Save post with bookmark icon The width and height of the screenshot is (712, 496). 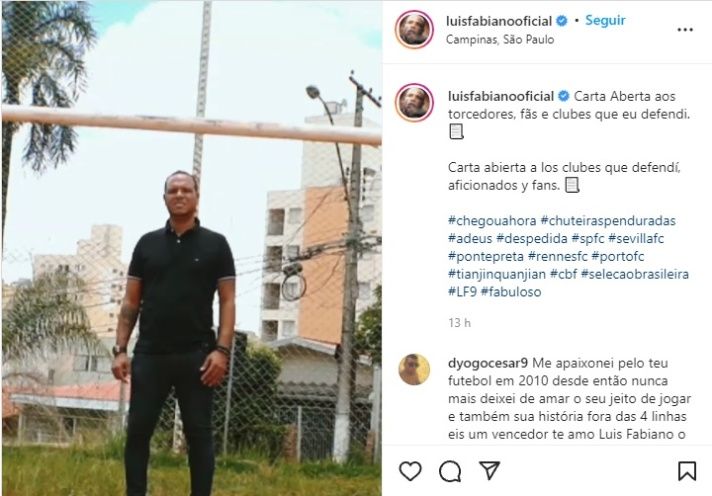coord(687,471)
